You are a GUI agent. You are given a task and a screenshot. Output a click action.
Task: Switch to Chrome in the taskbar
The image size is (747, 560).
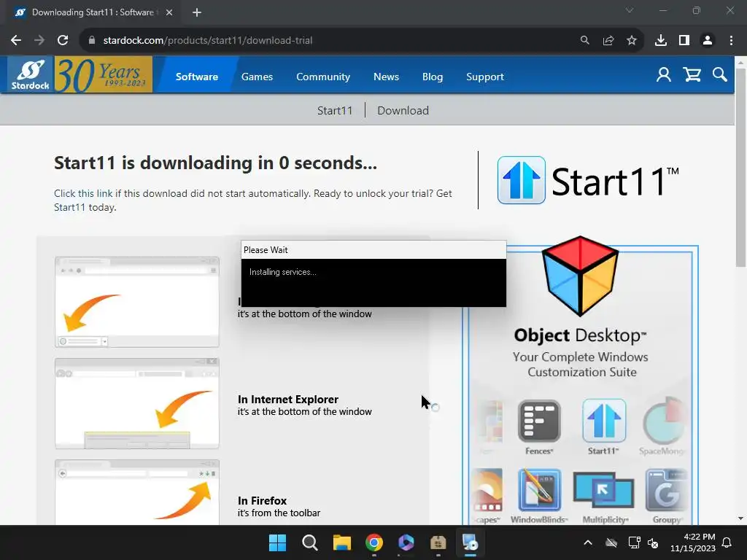[x=374, y=542]
